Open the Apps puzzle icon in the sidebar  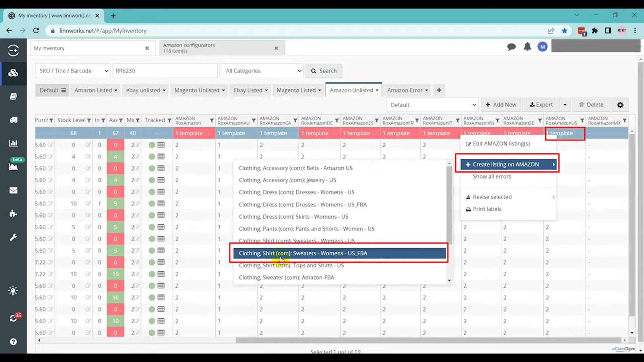[13, 213]
